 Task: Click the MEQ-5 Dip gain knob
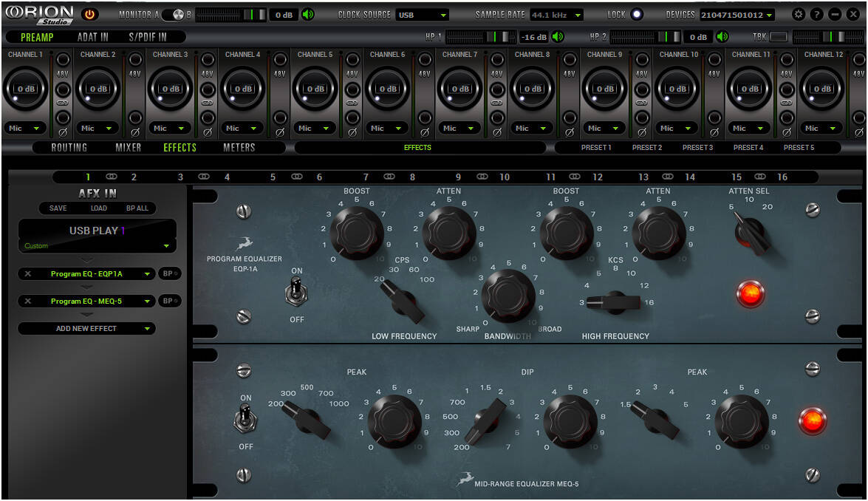[570, 422]
